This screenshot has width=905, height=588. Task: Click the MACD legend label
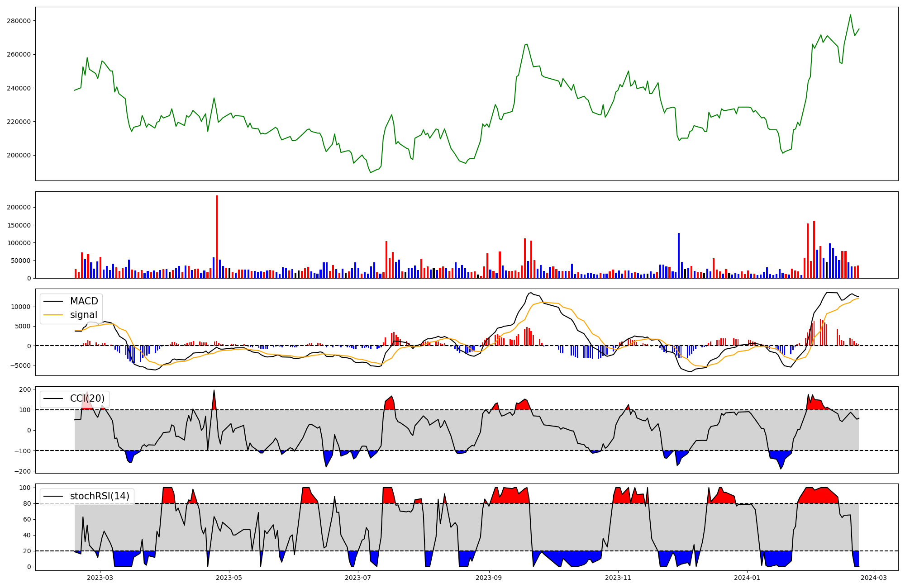tap(84, 301)
